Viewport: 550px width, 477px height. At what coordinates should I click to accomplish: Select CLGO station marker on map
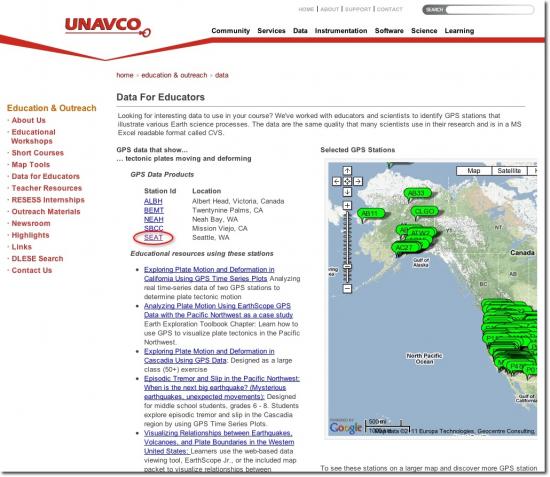point(424,211)
